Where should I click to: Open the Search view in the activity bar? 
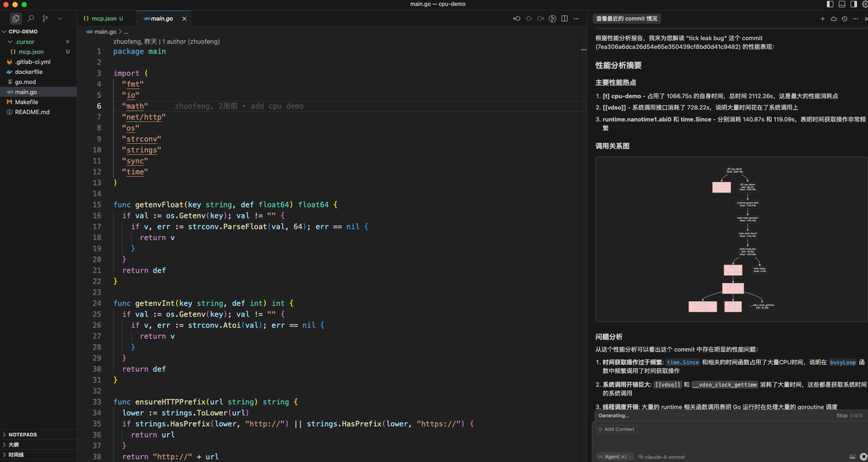32,19
